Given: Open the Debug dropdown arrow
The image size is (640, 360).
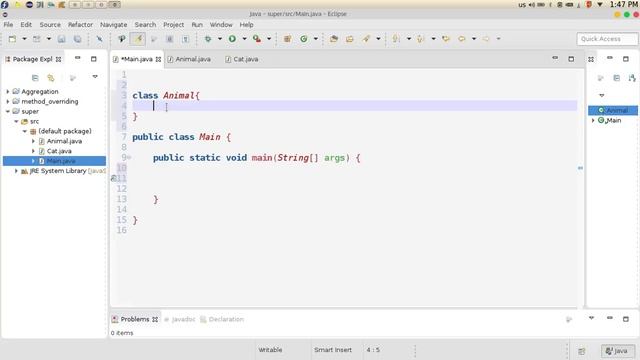Looking at the screenshot, I should click(x=220, y=39).
